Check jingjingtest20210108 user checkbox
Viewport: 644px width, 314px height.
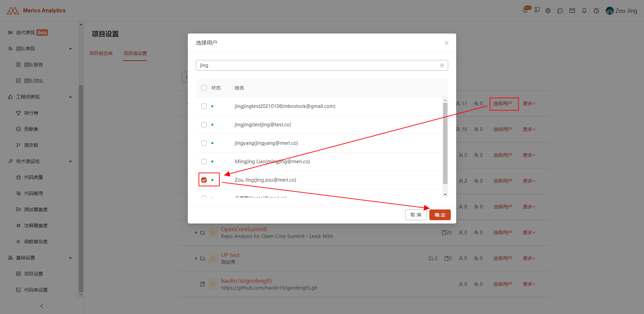(204, 106)
